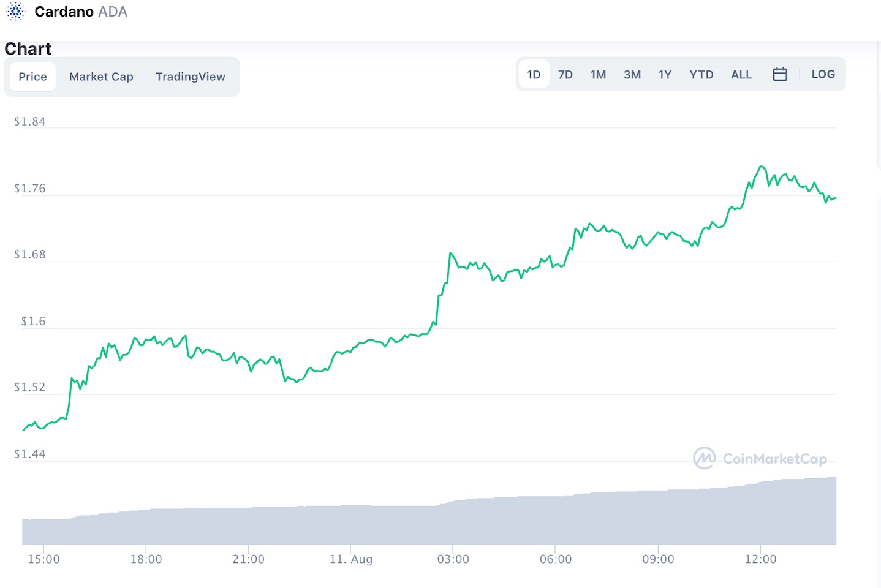
Task: Click the 18:00 time axis label
Action: 146,559
